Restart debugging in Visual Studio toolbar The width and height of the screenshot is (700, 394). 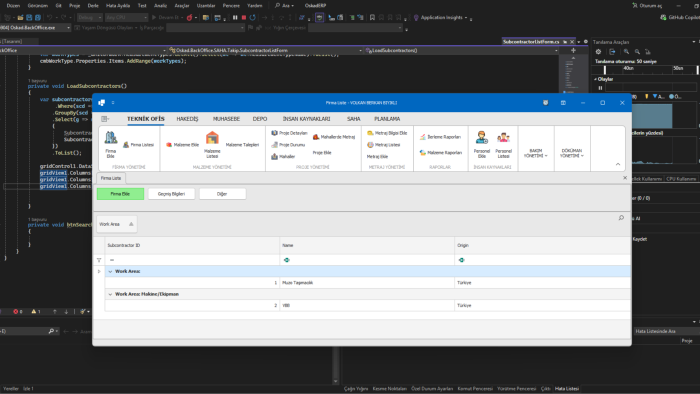tap(253, 17)
